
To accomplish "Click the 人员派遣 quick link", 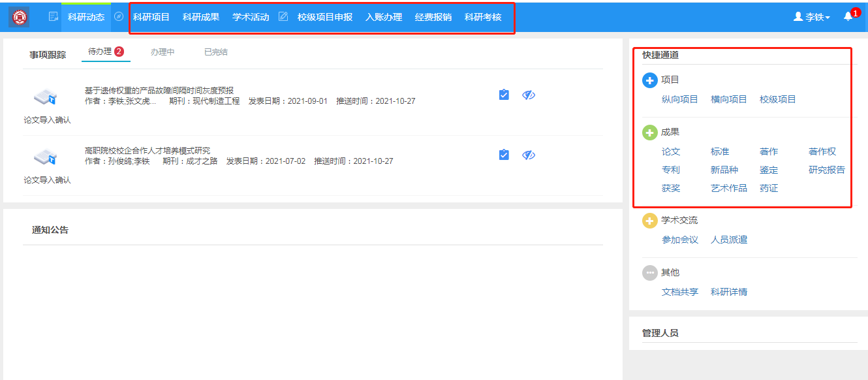I will [729, 240].
